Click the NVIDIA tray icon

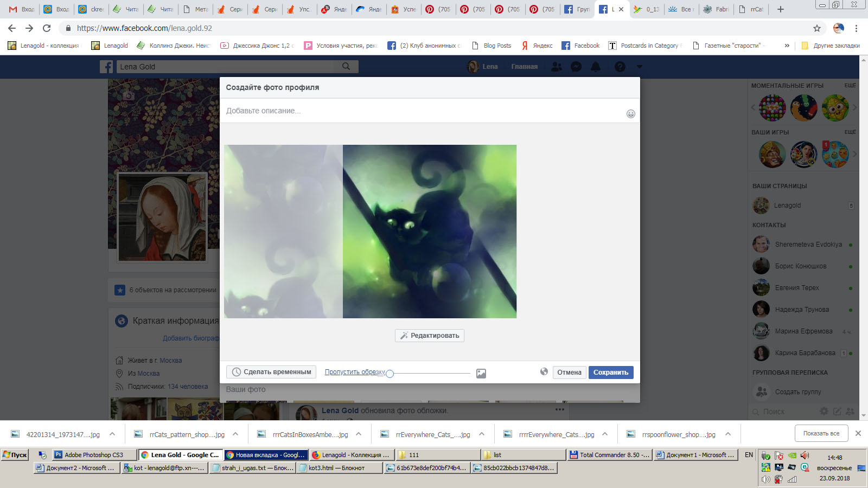(792, 455)
